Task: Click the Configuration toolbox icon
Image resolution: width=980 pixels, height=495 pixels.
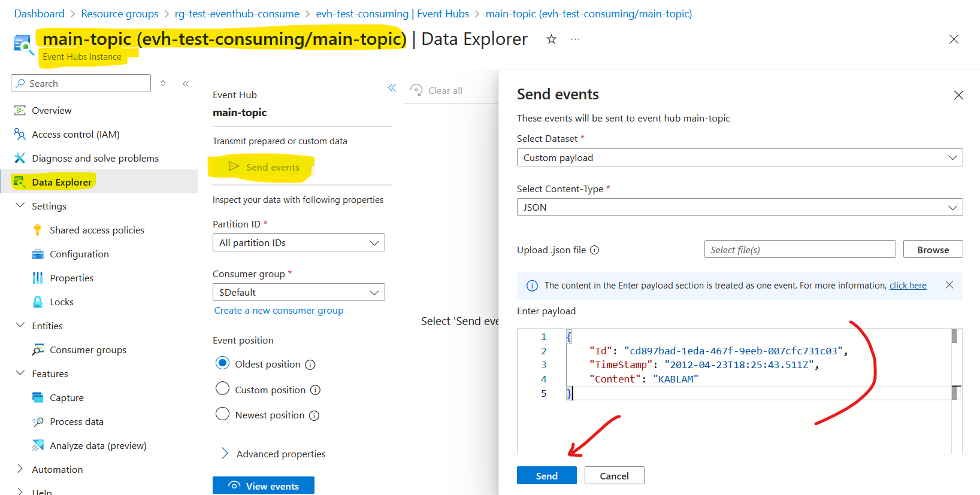Action: coord(38,254)
